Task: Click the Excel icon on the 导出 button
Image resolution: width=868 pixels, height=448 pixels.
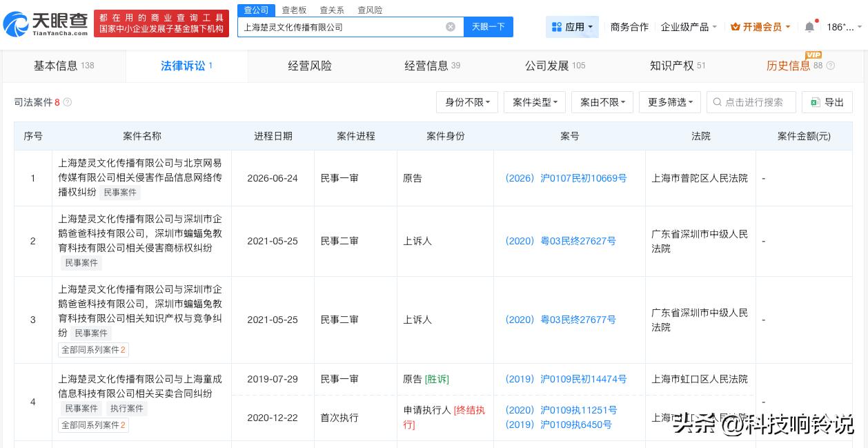Action: (816, 102)
